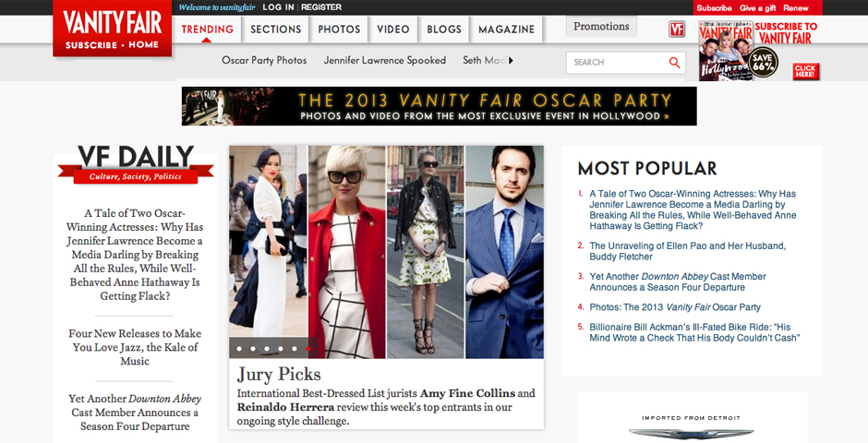Click Subscribe under Vanity Fair logo
Screen dimensions: 868x443
click(x=90, y=45)
